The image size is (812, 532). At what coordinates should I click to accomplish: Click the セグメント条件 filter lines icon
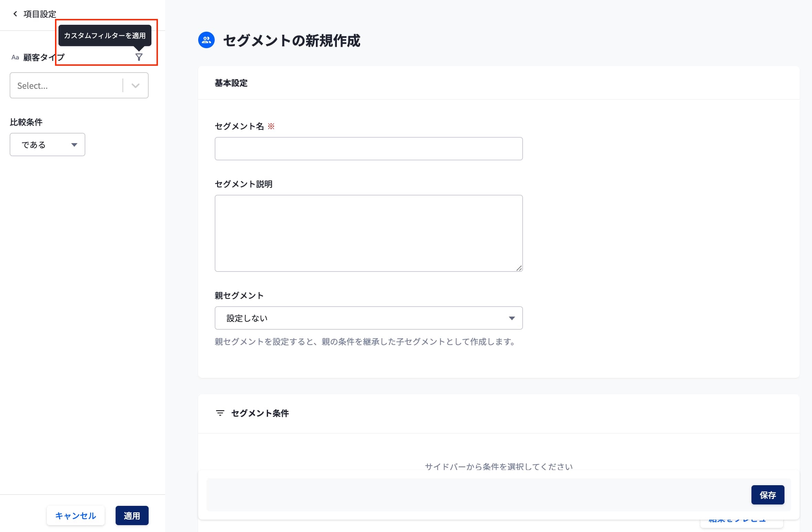coord(220,413)
